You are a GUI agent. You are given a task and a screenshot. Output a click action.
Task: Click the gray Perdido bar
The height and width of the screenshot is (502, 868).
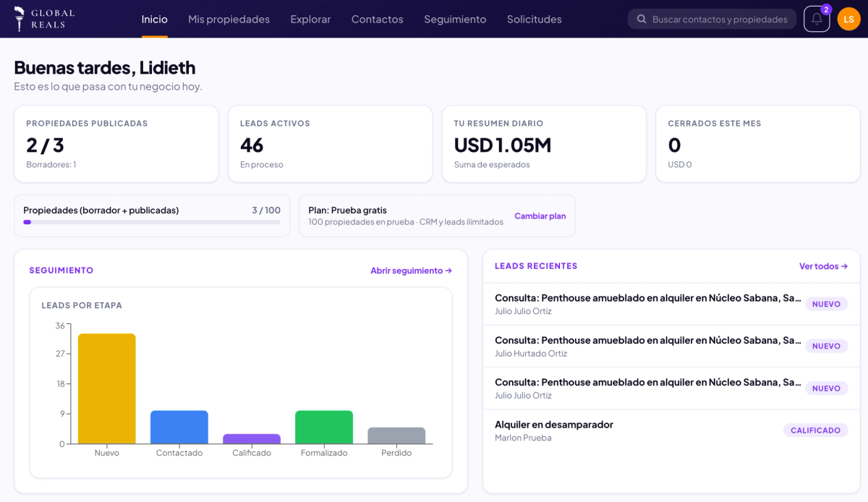(396, 435)
